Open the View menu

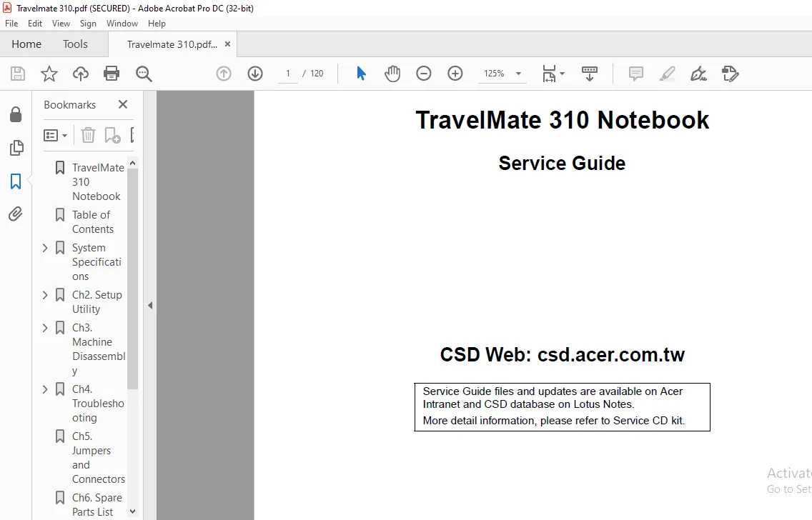click(x=61, y=24)
